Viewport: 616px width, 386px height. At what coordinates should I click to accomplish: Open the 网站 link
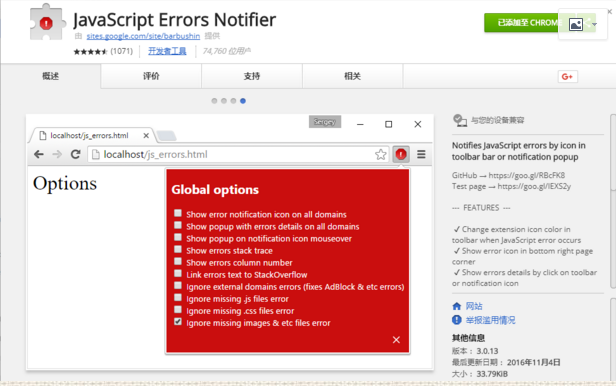point(474,306)
